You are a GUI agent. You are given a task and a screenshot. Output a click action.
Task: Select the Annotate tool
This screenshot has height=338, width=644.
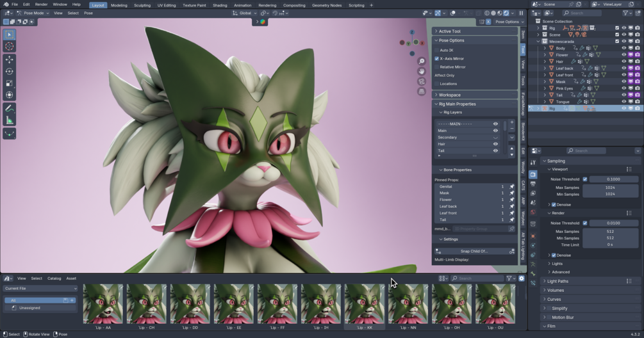click(x=9, y=108)
